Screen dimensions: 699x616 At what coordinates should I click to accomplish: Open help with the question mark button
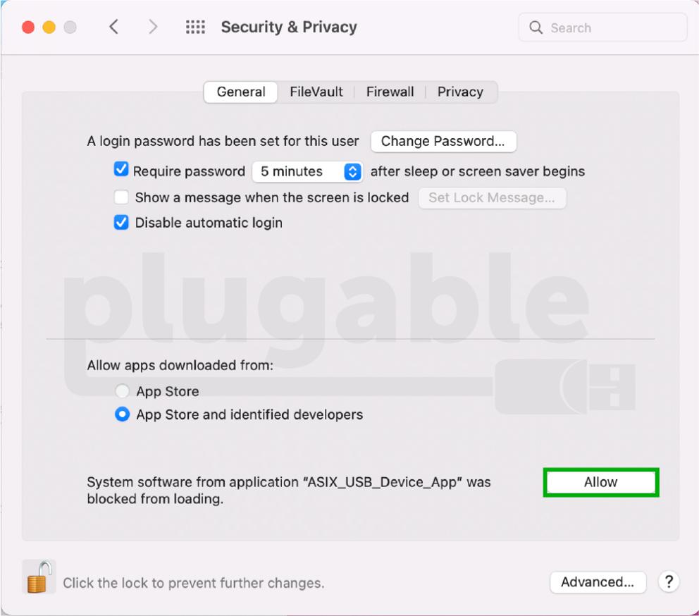668,581
